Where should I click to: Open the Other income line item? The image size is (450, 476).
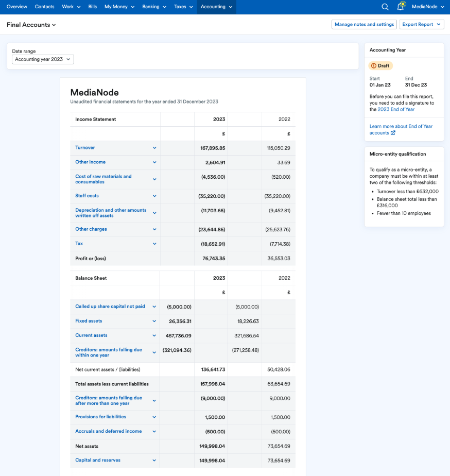point(91,162)
